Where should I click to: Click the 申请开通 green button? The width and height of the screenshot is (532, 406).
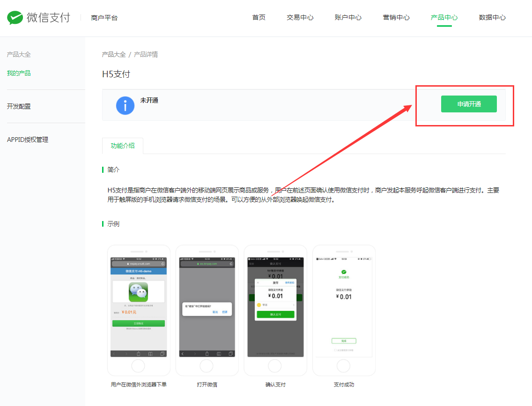[469, 104]
